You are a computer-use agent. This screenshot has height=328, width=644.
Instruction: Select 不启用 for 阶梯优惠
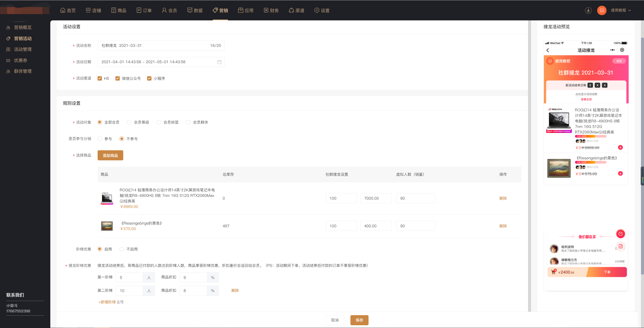coord(122,249)
